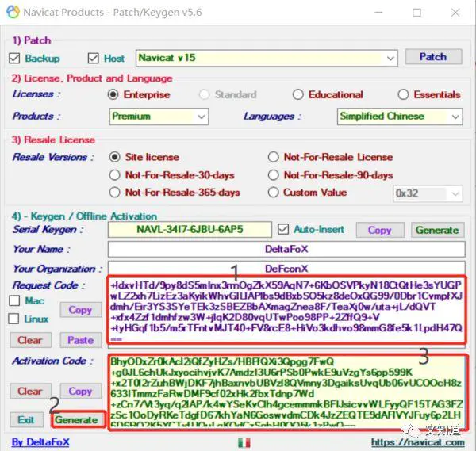Click the app icon in the title bar
476x451 pixels.
click(x=13, y=12)
